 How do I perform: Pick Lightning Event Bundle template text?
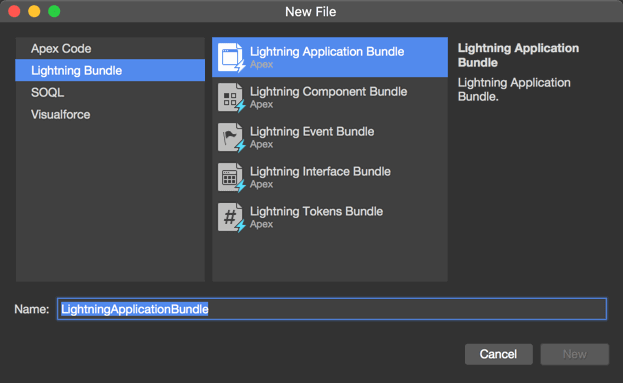coord(312,132)
